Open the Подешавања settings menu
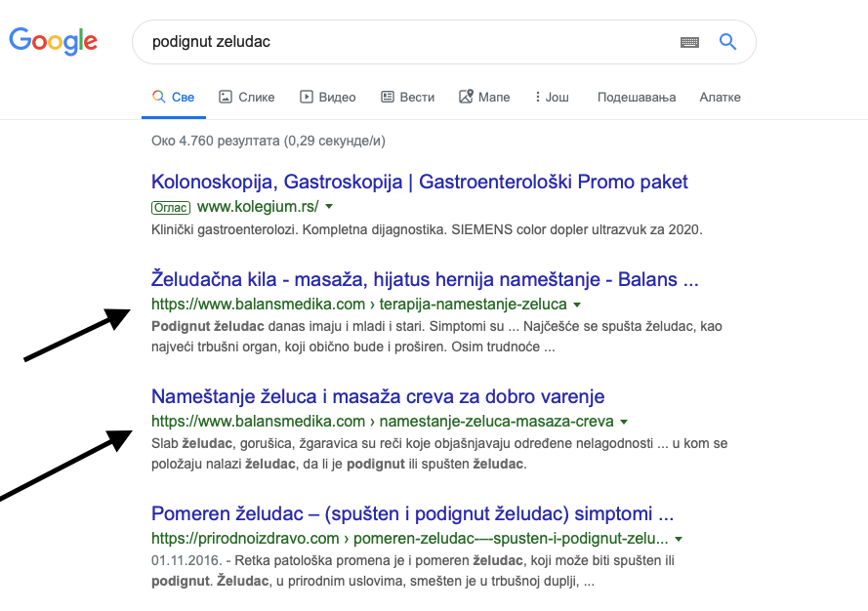Image resolution: width=868 pixels, height=611 pixels. (636, 97)
